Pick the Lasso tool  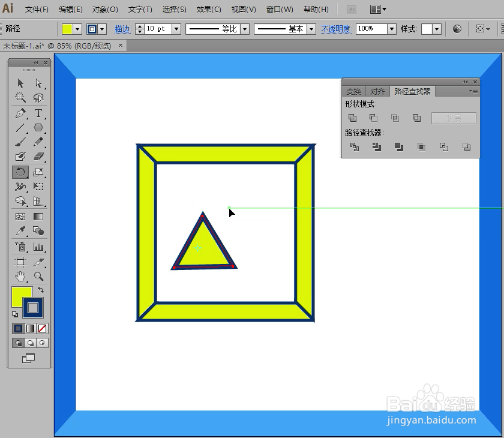pos(38,97)
